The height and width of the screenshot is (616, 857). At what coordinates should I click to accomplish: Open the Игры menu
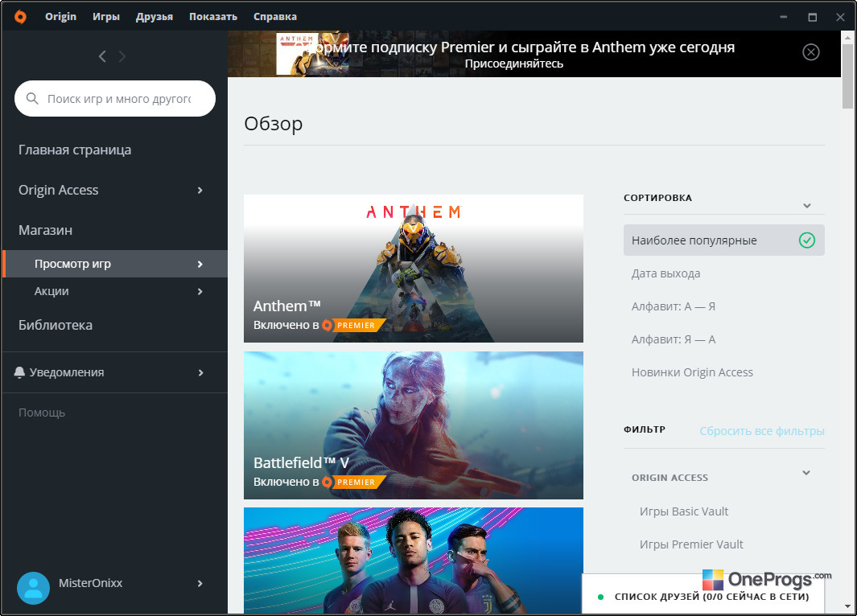coord(106,17)
